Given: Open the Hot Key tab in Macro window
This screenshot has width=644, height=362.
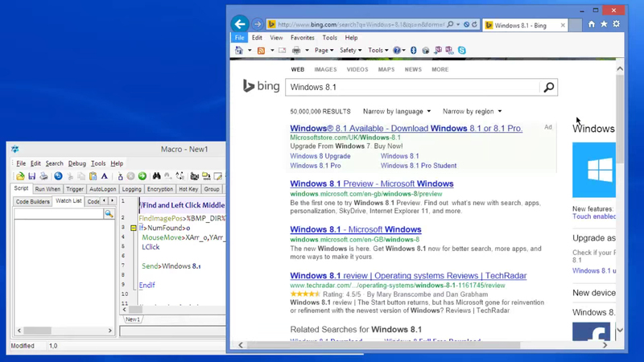Looking at the screenshot, I should pyautogui.click(x=188, y=189).
